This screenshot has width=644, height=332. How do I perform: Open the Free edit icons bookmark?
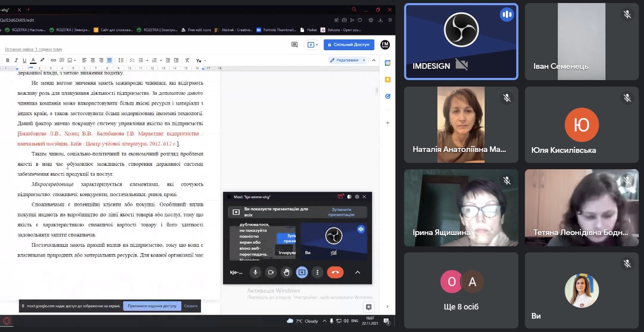(196, 30)
